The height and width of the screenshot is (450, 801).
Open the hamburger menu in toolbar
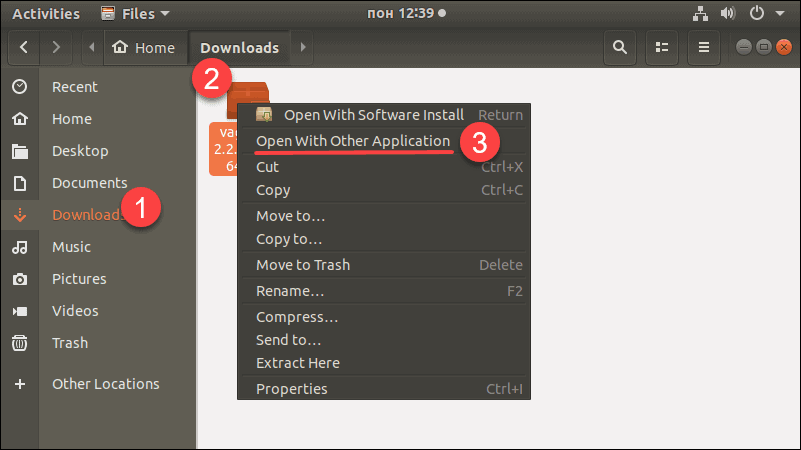(704, 47)
